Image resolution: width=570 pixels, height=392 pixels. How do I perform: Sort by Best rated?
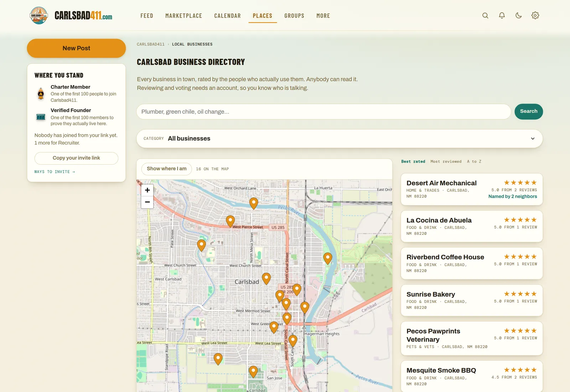(x=413, y=161)
